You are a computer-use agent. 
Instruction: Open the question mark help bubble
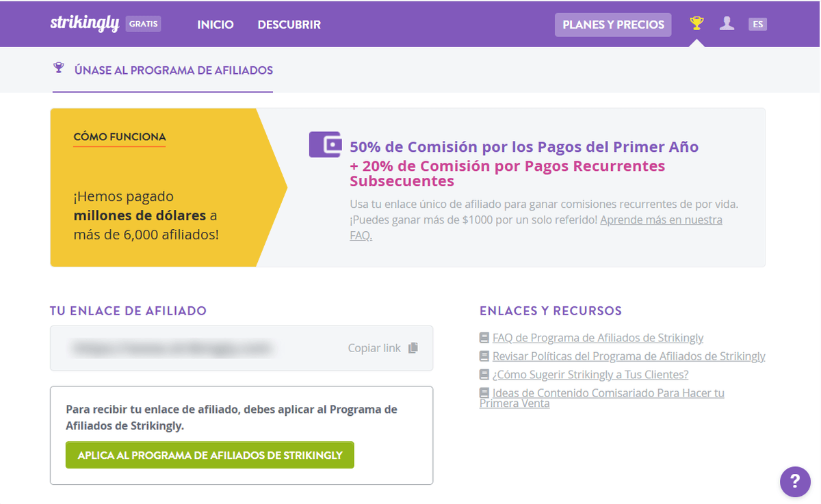coord(795,481)
